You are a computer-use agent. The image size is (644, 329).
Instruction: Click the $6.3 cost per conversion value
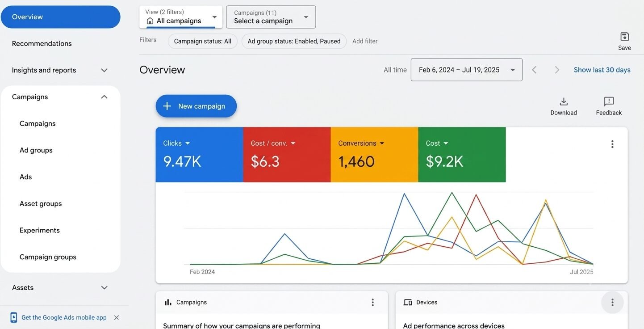click(265, 161)
